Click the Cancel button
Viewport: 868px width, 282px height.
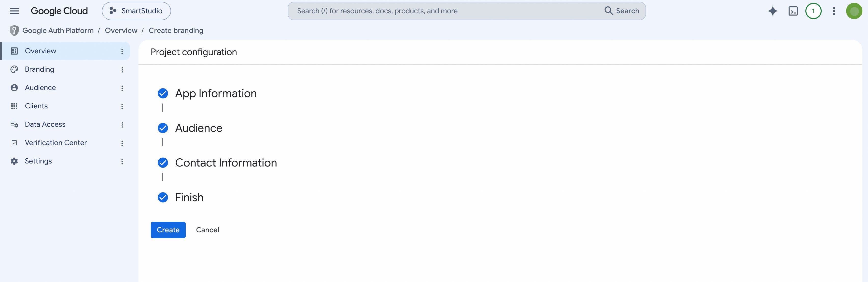[x=207, y=230]
